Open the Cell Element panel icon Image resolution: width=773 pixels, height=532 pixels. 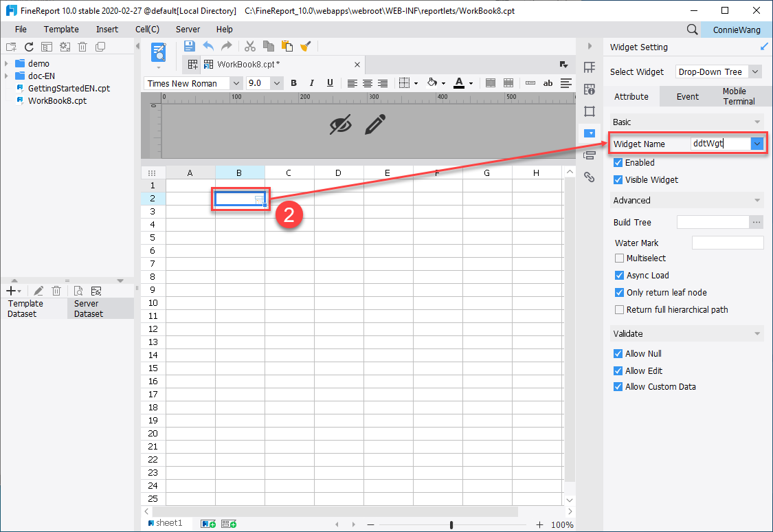[590, 67]
